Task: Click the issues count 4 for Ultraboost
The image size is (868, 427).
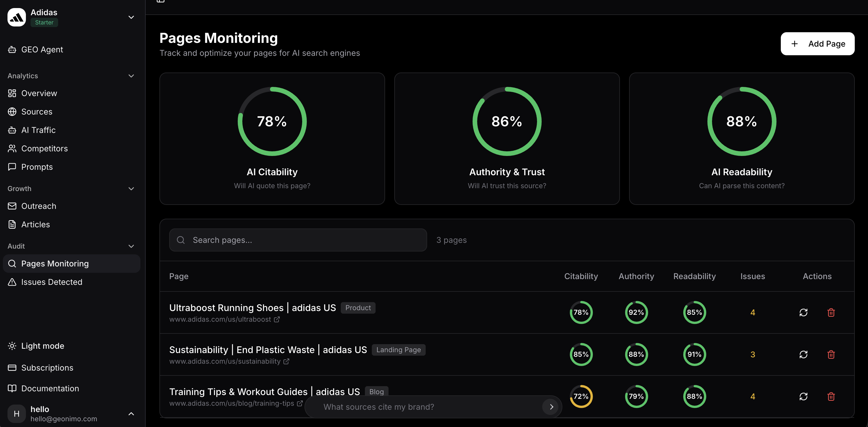Action: tap(752, 312)
